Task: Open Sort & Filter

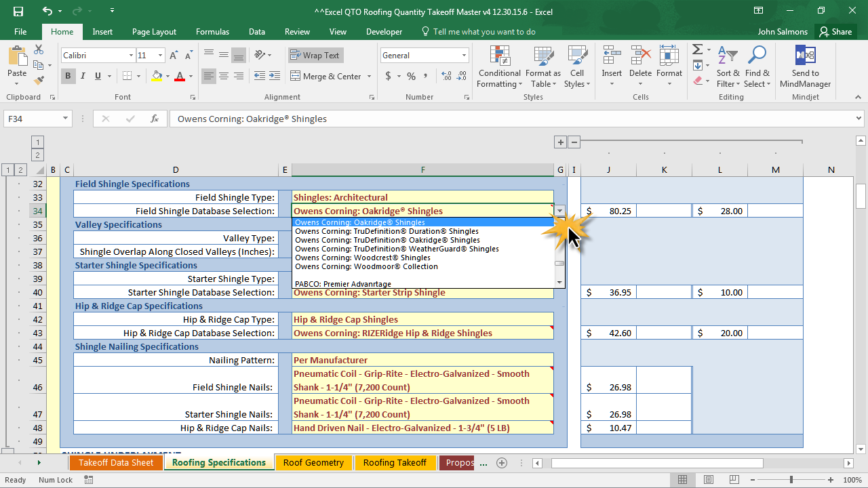Action: (728, 66)
